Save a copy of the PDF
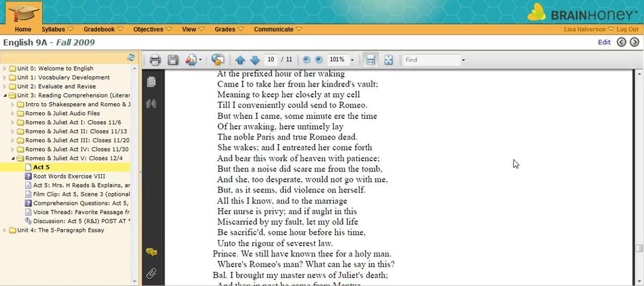 (x=173, y=60)
